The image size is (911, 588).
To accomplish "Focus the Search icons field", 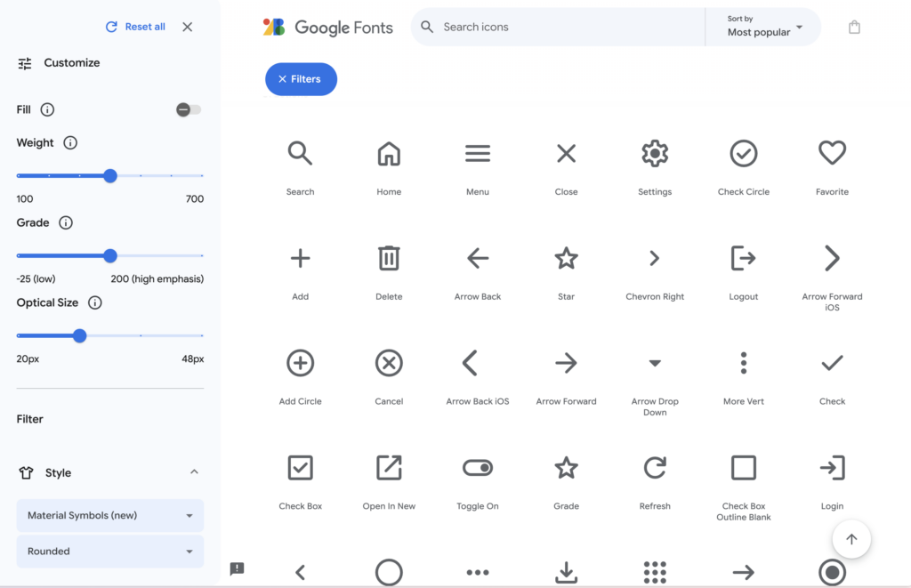I will pyautogui.click(x=558, y=27).
